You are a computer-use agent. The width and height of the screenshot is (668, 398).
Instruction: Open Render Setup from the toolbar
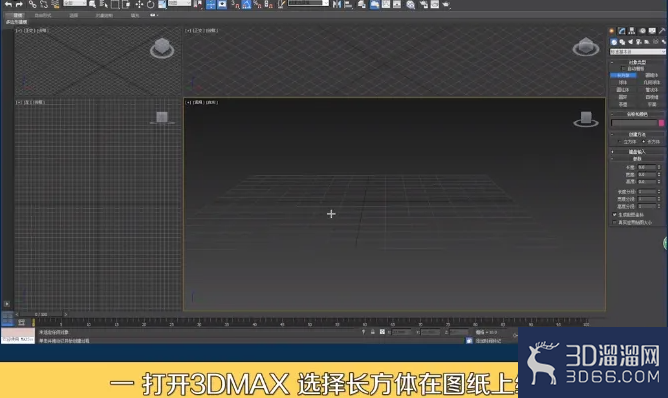coord(424,4)
